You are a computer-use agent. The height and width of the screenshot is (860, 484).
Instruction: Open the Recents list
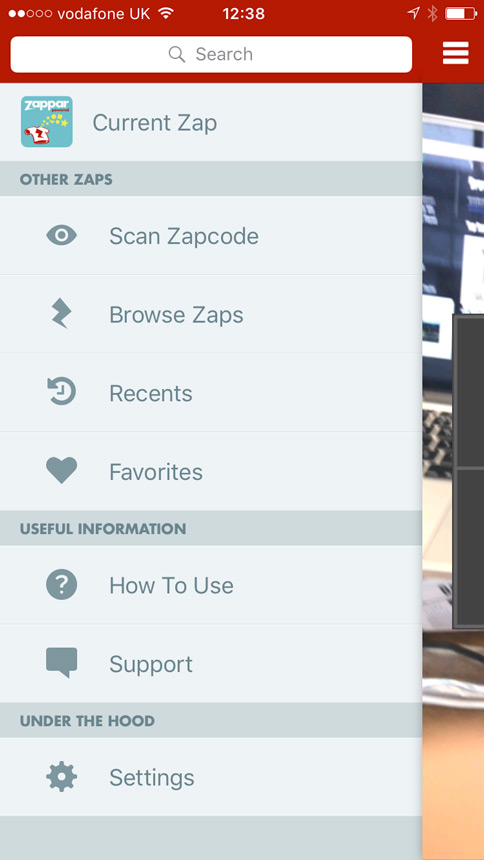coord(211,393)
